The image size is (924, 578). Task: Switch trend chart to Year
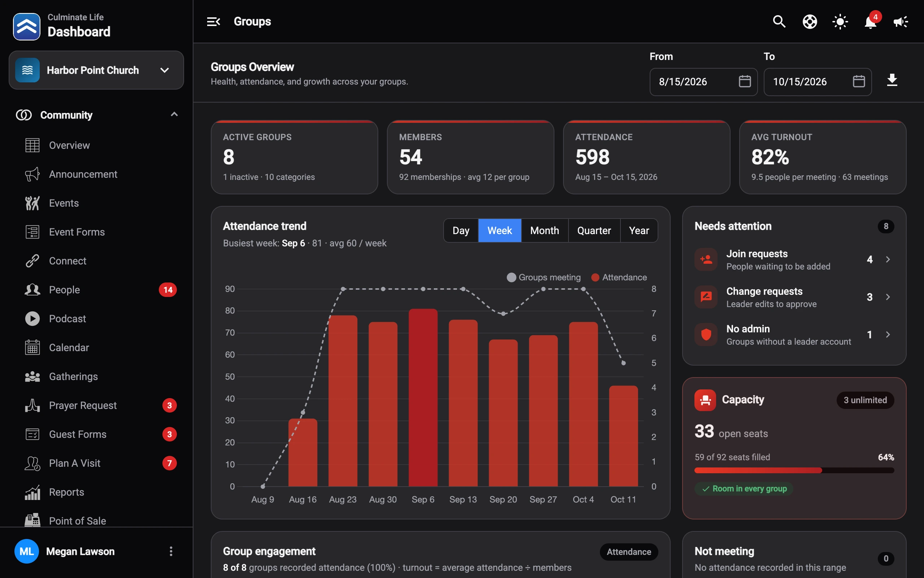coord(639,230)
